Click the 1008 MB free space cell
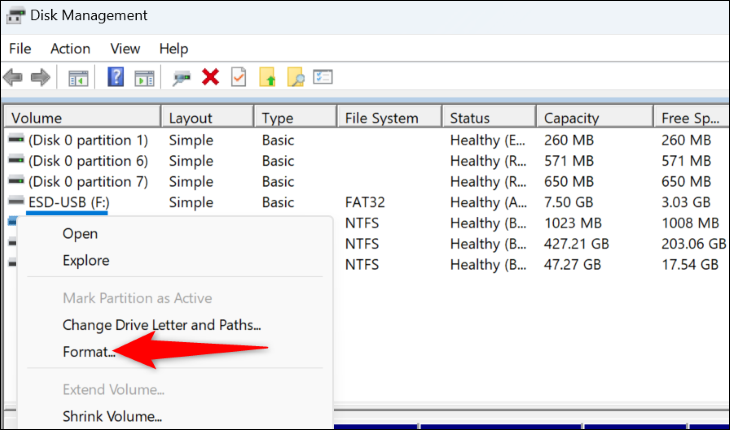The height and width of the screenshot is (430, 730). coord(690,223)
